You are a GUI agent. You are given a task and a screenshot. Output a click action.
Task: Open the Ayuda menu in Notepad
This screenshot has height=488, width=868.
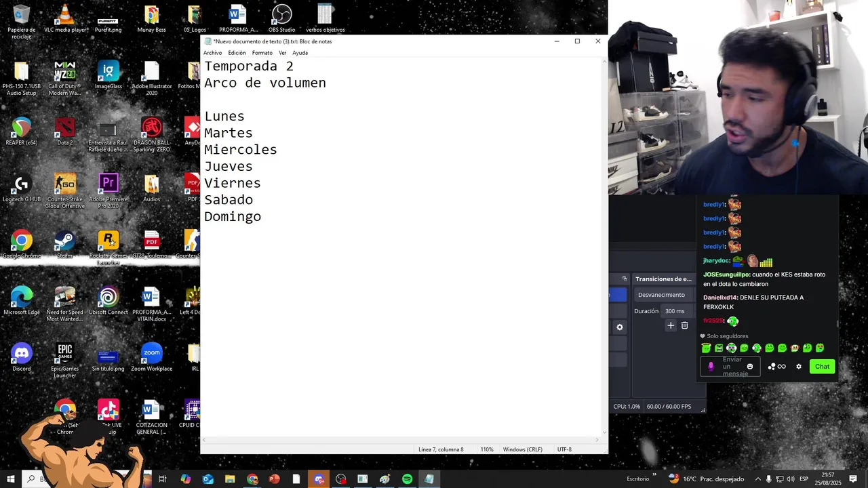[300, 53]
